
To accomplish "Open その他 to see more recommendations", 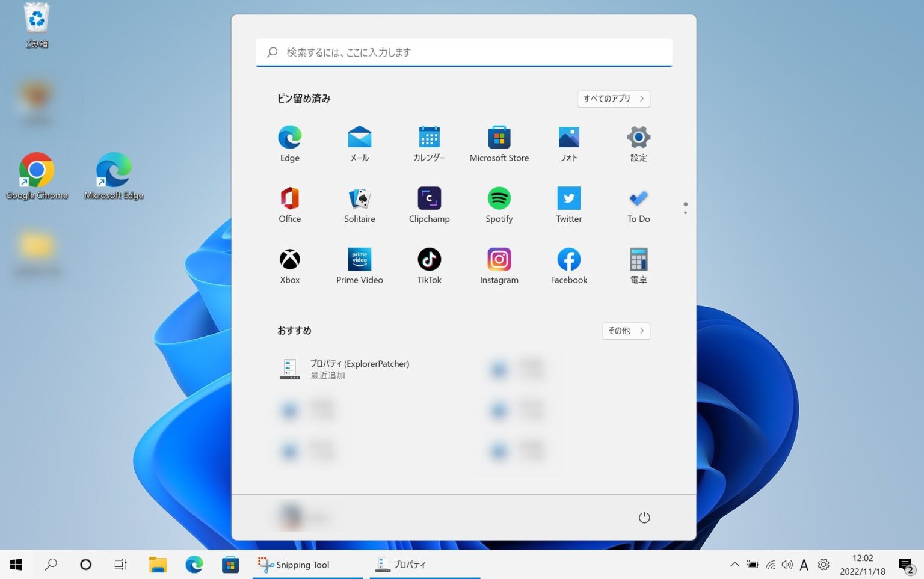I will pos(625,331).
